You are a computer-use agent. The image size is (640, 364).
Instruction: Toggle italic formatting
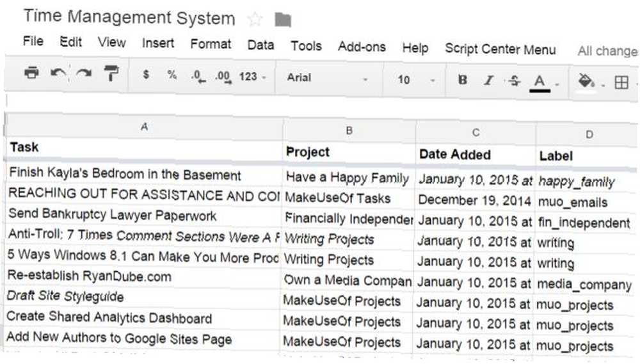click(x=488, y=81)
